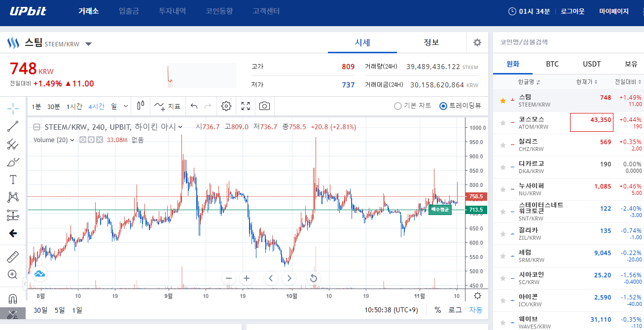Select the text annotation tool
Image resolution: width=644 pixels, height=330 pixels.
[x=13, y=180]
